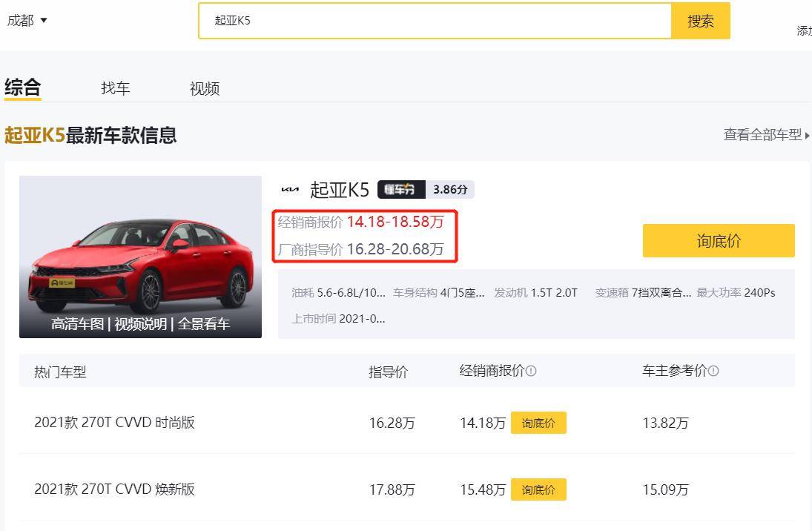Open the 成都 city dropdown
This screenshot has width=812, height=531.
tap(27, 21)
